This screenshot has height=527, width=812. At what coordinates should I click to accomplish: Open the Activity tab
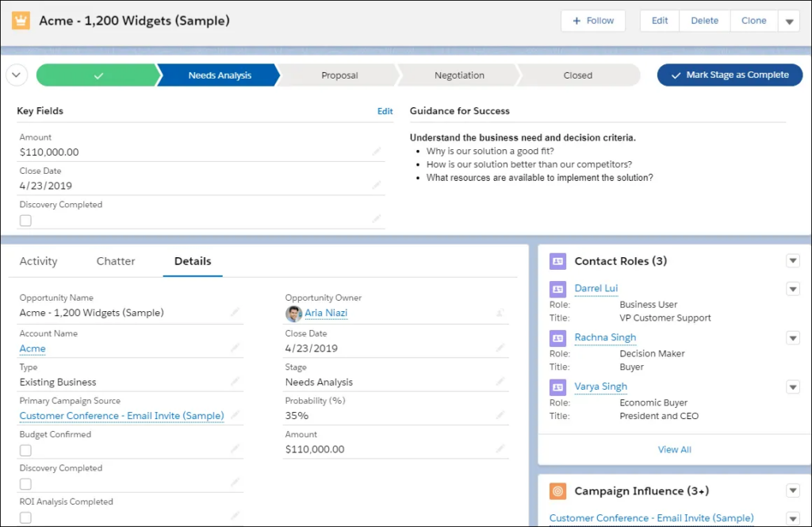[38, 261]
